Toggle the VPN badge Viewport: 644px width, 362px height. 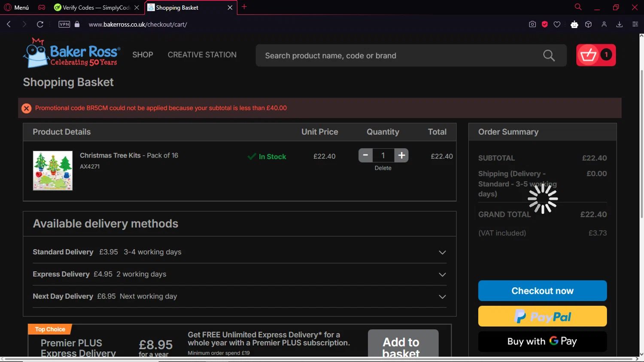[64, 24]
